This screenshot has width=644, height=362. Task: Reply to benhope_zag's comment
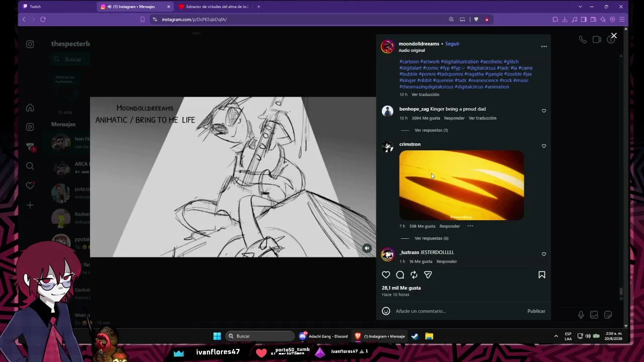tap(454, 118)
